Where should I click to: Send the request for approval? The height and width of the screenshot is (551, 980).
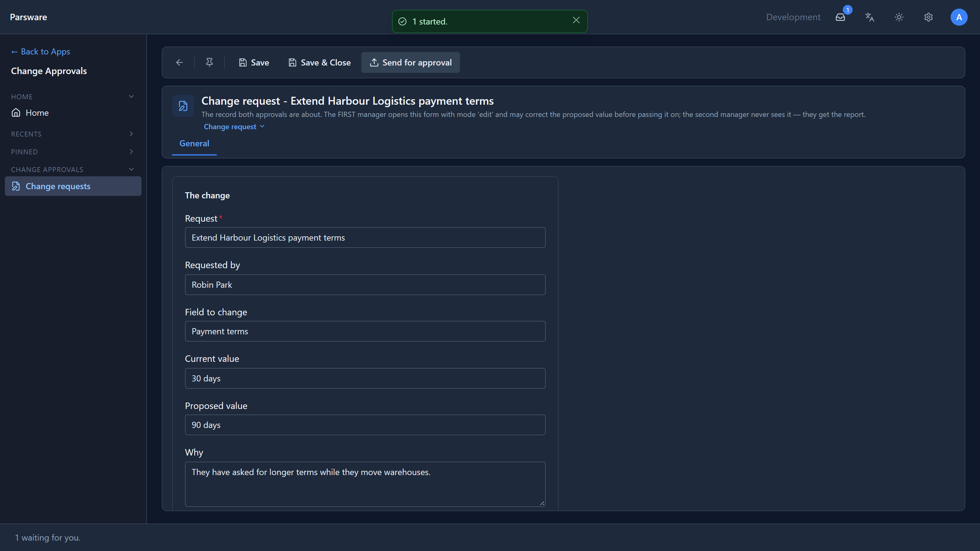(x=410, y=62)
